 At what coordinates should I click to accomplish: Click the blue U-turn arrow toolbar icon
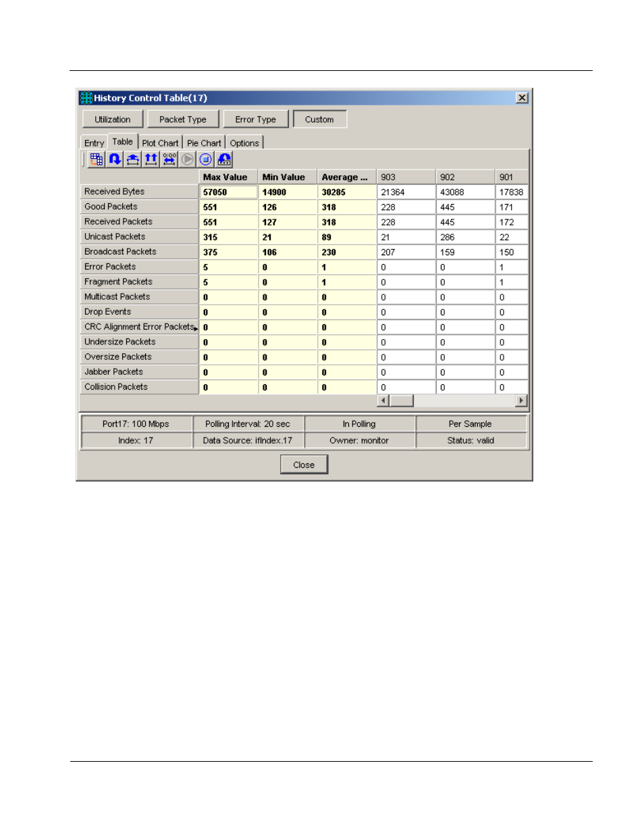[115, 159]
